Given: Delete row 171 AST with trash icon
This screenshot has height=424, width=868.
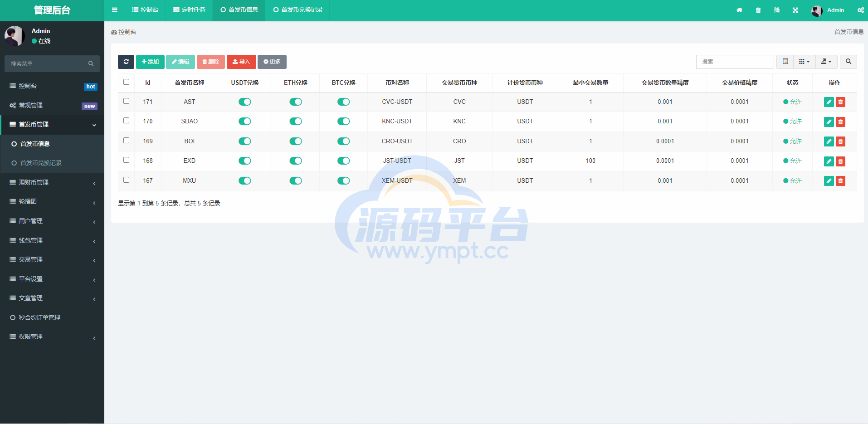Looking at the screenshot, I should pos(840,102).
